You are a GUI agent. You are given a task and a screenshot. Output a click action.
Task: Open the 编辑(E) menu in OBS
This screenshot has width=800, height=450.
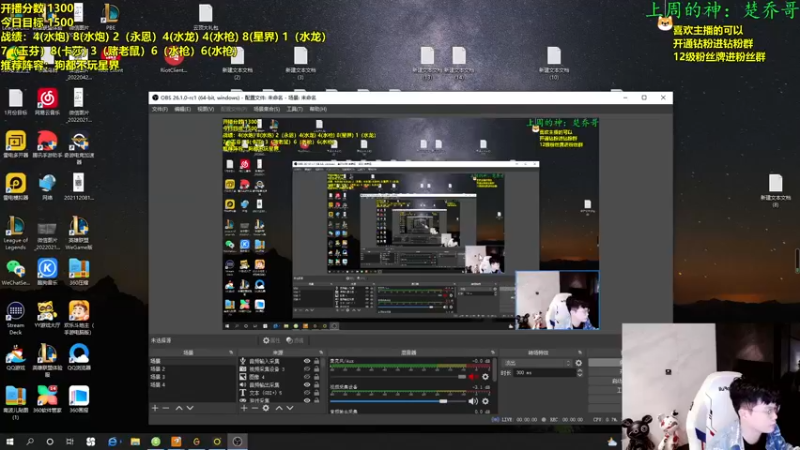182,109
